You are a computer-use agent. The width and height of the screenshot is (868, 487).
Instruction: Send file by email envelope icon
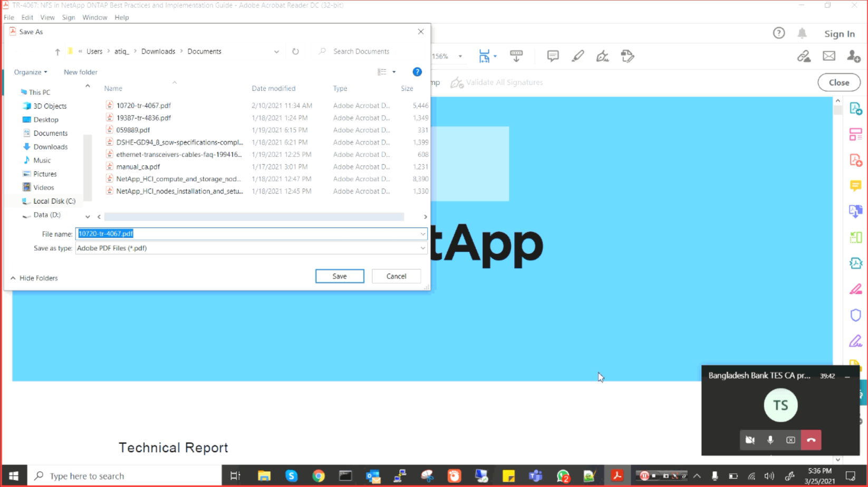pos(829,56)
